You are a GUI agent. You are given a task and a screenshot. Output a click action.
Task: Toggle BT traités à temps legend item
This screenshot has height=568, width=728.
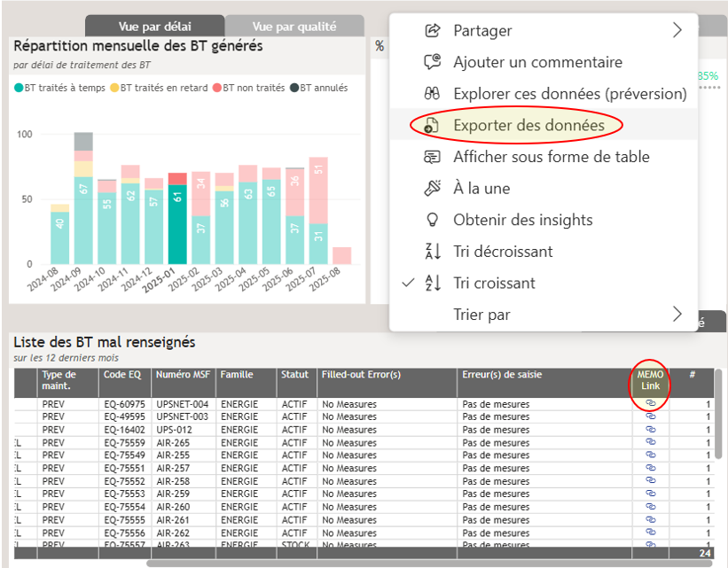(x=59, y=88)
